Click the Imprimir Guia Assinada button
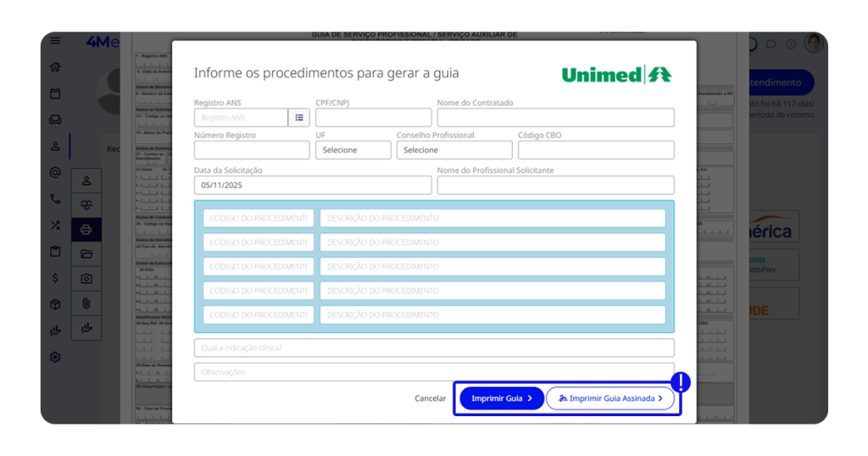The image size is (868, 456). click(x=610, y=398)
